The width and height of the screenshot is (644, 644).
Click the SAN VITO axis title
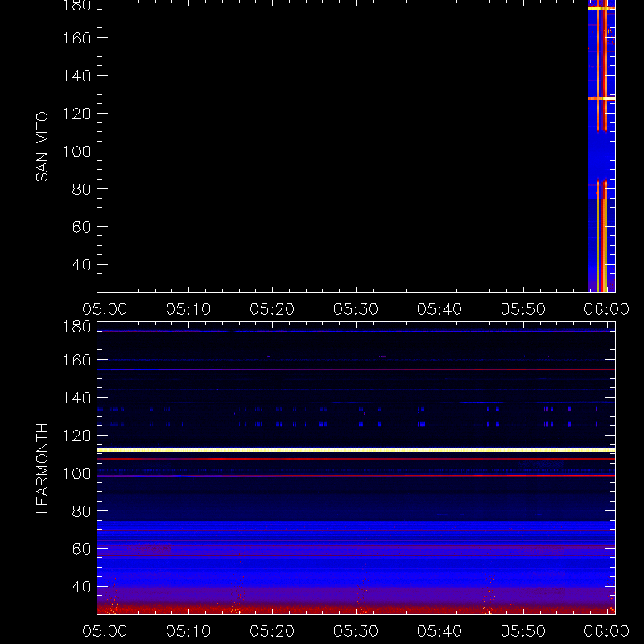[x=42, y=147]
